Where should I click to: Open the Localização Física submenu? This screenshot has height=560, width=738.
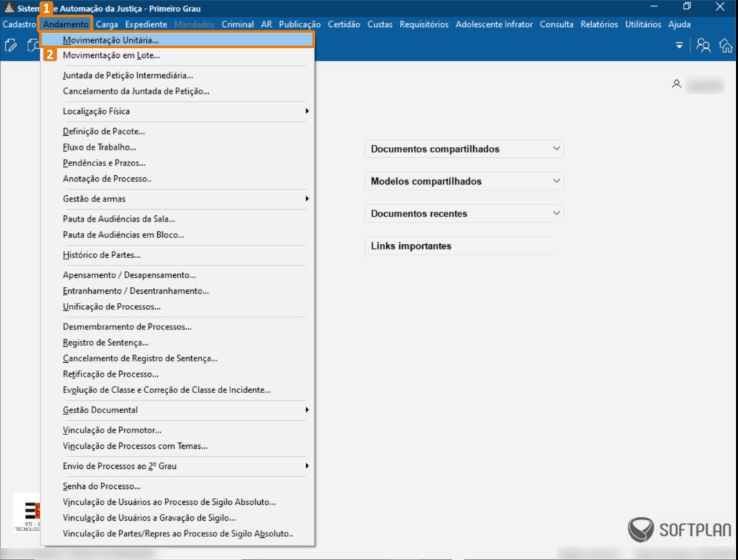[177, 111]
